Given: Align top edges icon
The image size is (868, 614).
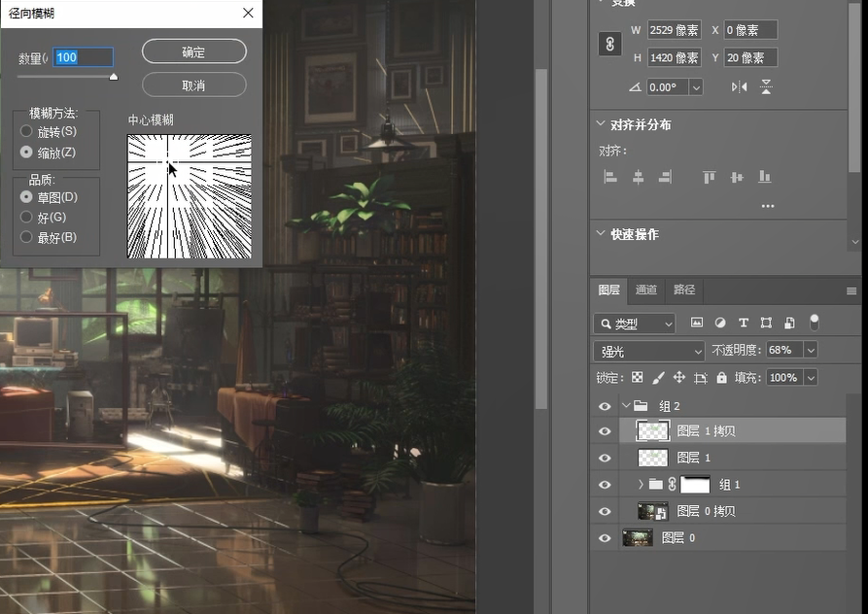Looking at the screenshot, I should click(x=710, y=177).
